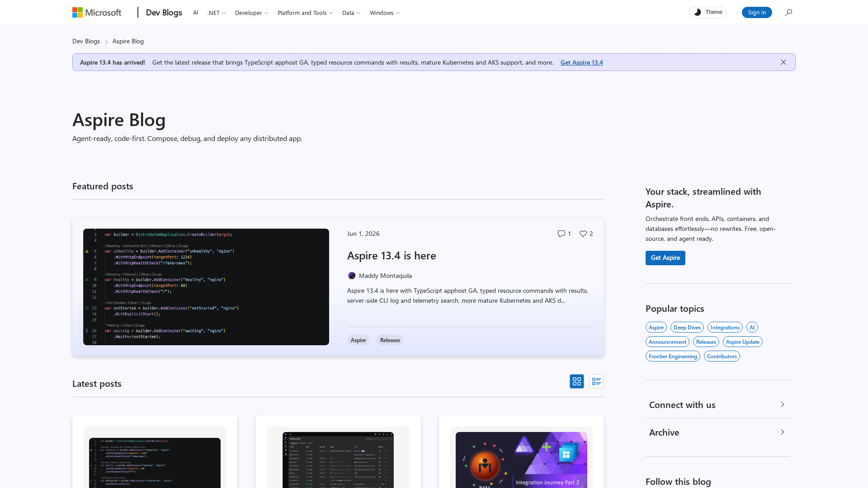Image resolution: width=868 pixels, height=488 pixels.
Task: Click the Sign in button
Action: (x=757, y=12)
